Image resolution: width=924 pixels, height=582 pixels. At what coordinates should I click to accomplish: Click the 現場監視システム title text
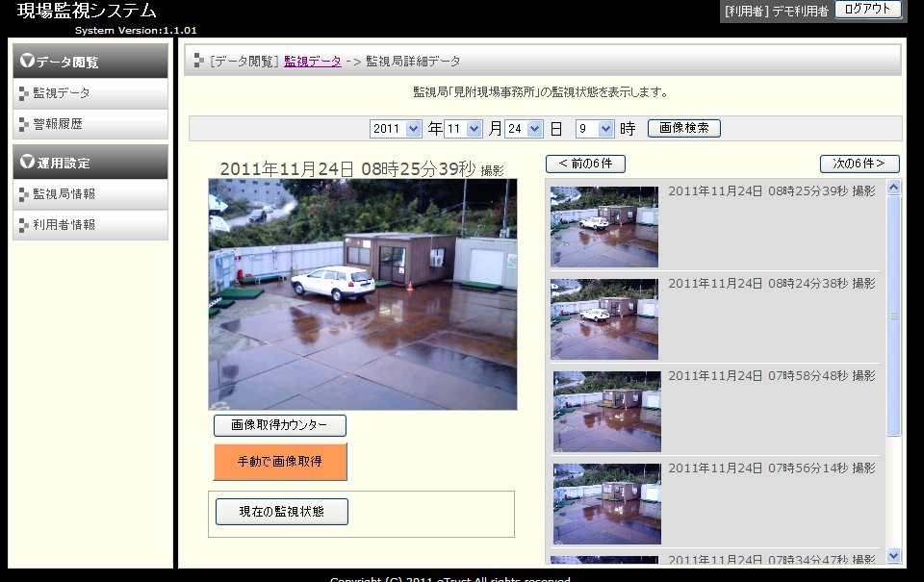(x=87, y=11)
